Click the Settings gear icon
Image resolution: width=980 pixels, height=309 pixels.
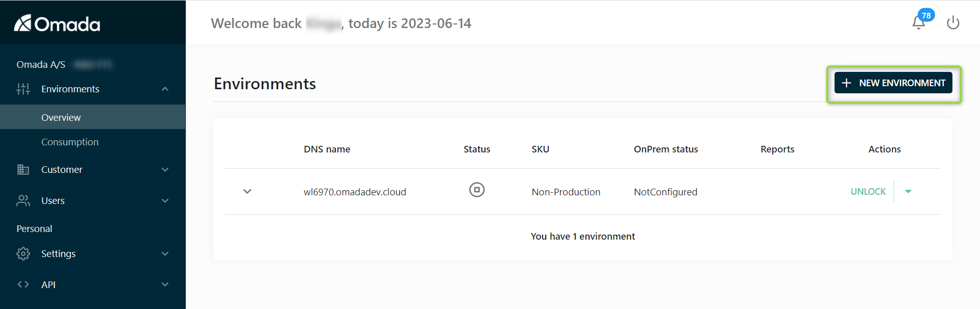tap(23, 253)
